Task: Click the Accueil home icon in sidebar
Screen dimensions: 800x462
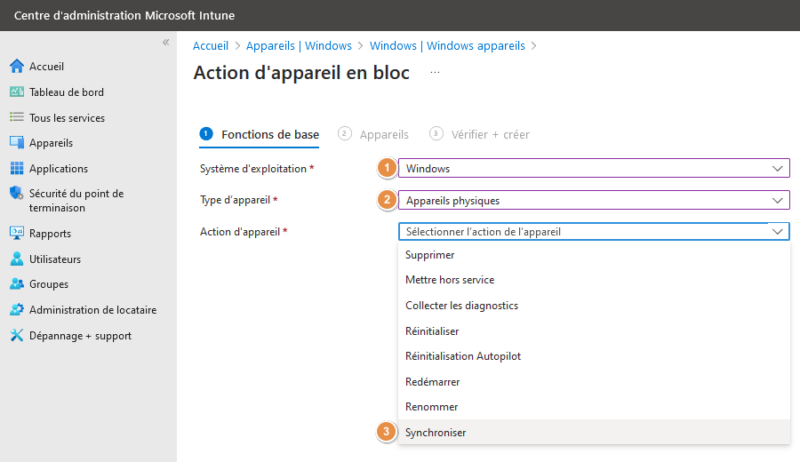Action: (x=16, y=67)
